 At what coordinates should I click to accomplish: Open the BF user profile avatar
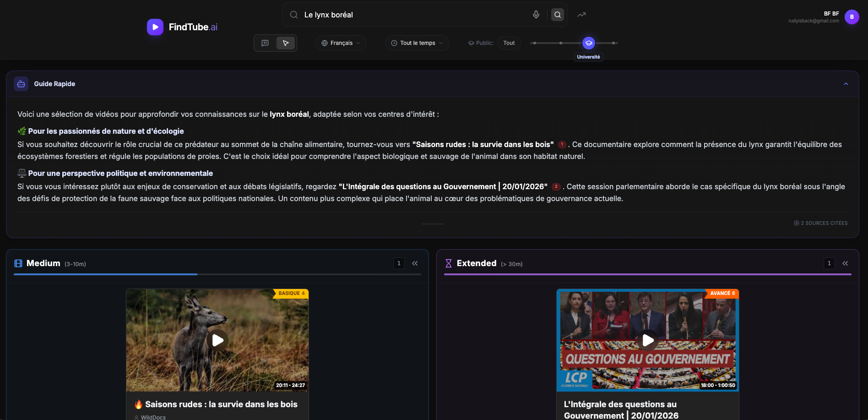(852, 17)
